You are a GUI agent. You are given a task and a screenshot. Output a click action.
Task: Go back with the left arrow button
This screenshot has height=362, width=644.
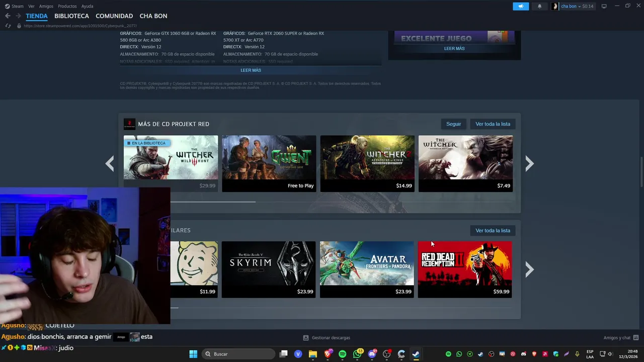(x=8, y=16)
